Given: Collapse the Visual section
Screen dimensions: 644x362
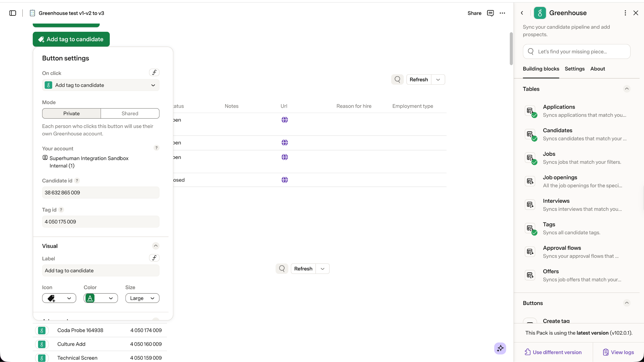Looking at the screenshot, I should click(x=156, y=246).
